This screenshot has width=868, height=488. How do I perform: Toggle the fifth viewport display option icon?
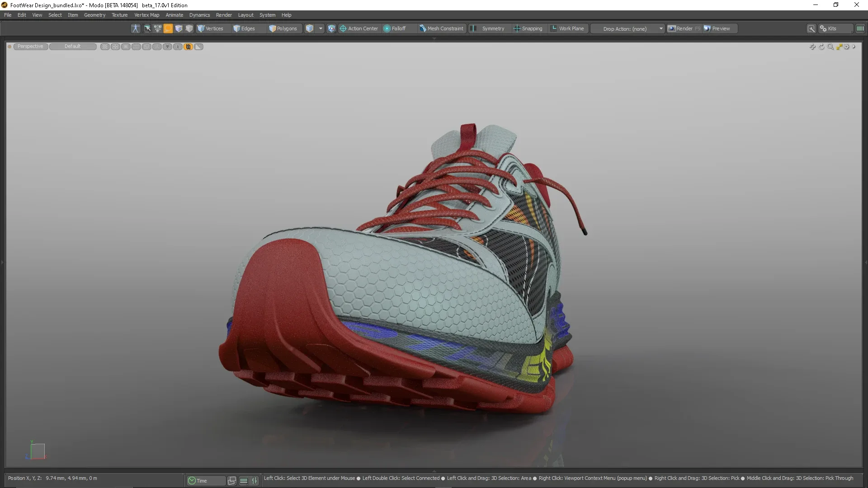[146, 47]
